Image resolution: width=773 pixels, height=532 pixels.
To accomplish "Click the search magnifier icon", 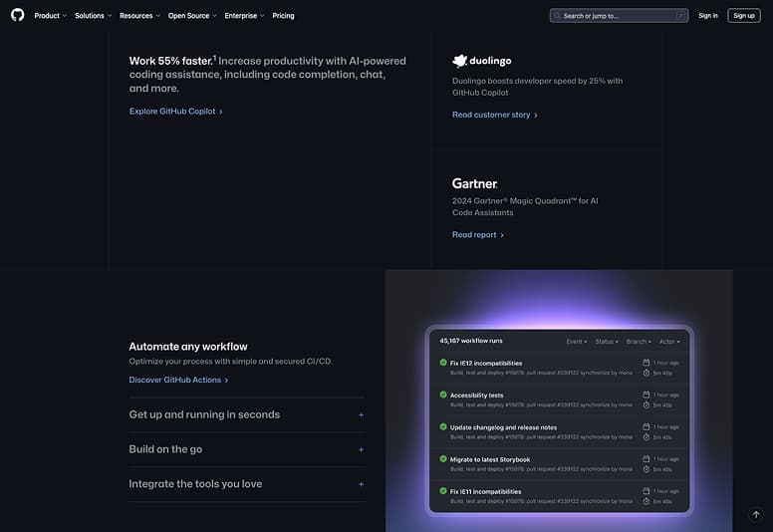I will 557,16.
